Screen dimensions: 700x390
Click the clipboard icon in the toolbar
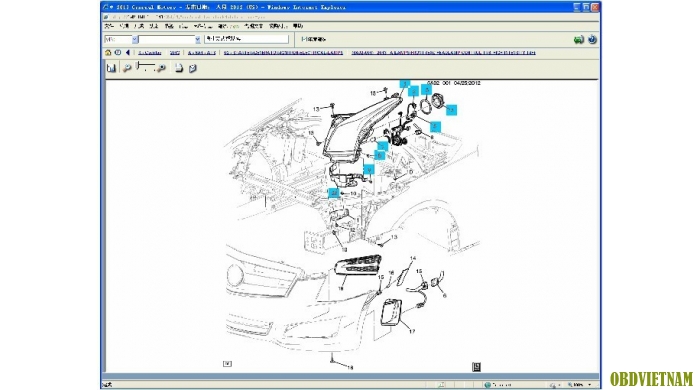coord(192,68)
